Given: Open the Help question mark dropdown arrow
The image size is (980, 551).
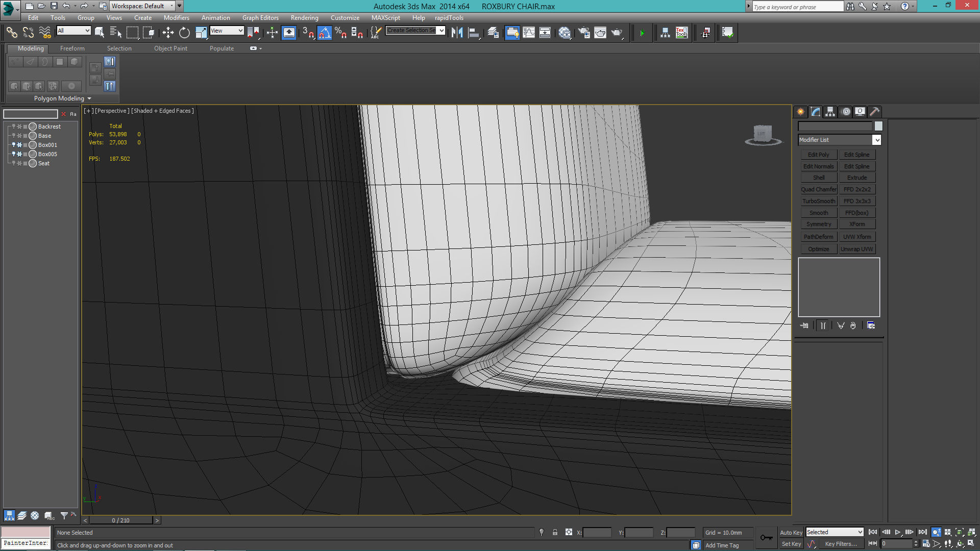Looking at the screenshot, I should [x=913, y=7].
